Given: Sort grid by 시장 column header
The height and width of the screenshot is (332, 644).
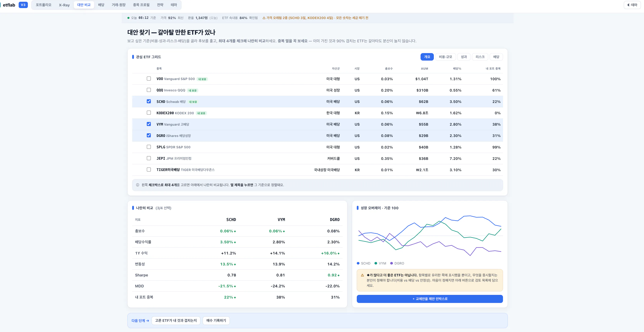Looking at the screenshot, I should tap(357, 69).
